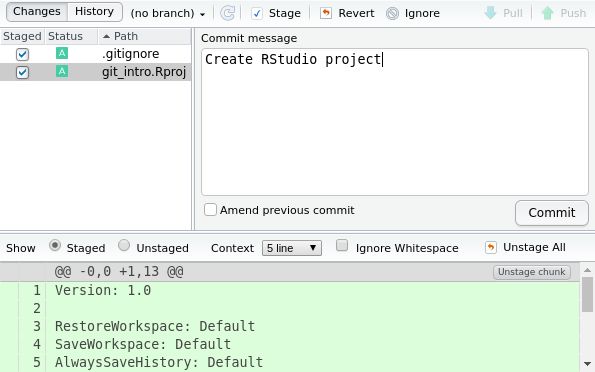Uncheck the staged checkbox for git_intro.Rproj
595x372 pixels.
coord(22,72)
